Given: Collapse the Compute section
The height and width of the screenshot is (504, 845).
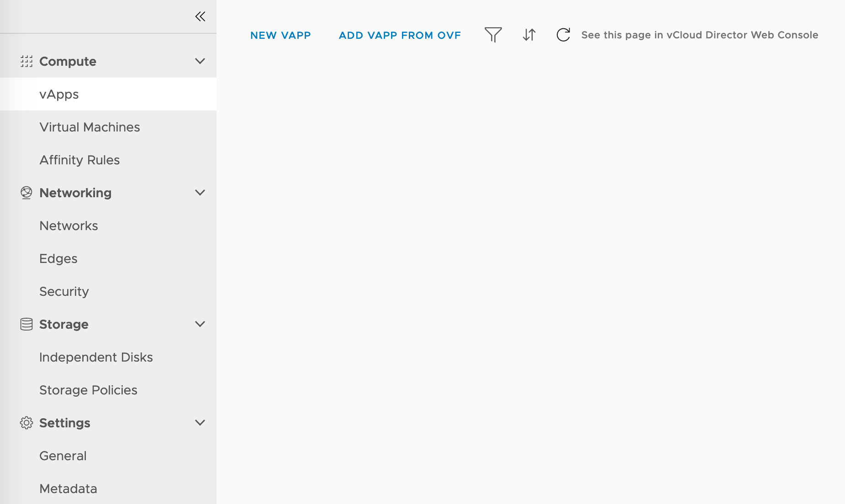Looking at the screenshot, I should coord(200,61).
